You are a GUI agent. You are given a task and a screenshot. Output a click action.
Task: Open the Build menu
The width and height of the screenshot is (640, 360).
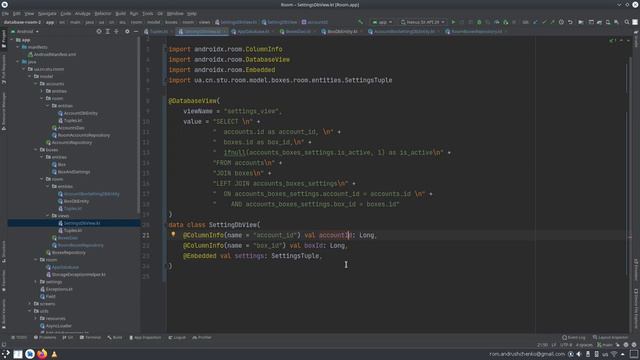point(120,13)
